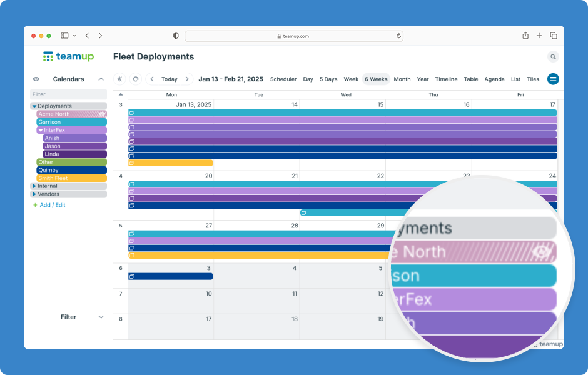
Task: Show the hidden Acme North calendar
Action: click(102, 114)
